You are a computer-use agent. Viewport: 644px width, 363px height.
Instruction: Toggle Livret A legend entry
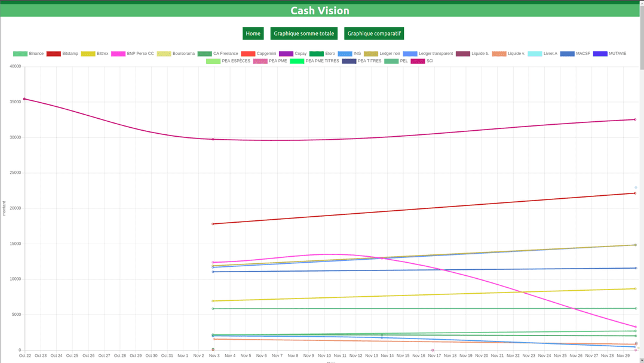pyautogui.click(x=542, y=54)
